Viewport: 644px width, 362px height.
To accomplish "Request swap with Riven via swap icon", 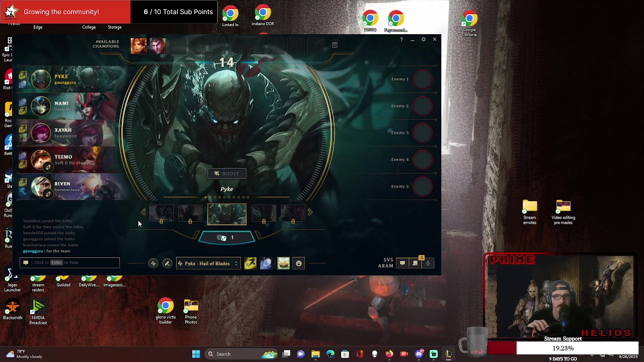I will coord(48,195).
